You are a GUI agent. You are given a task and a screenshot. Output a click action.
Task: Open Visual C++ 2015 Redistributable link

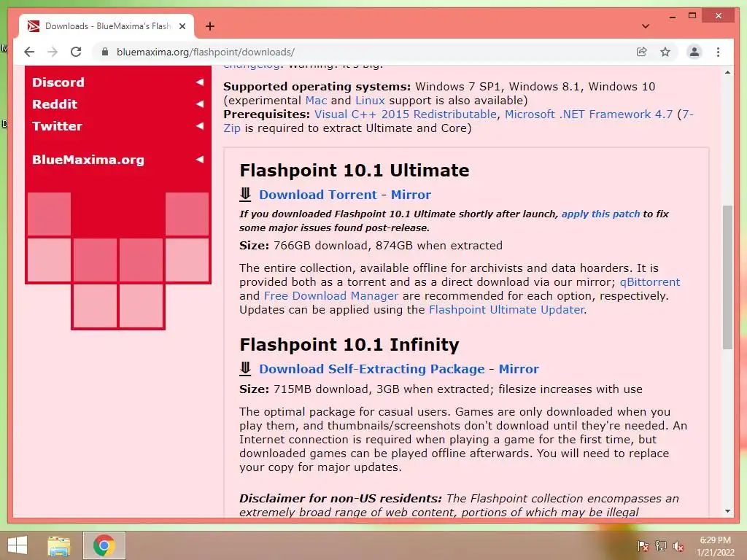406,114
